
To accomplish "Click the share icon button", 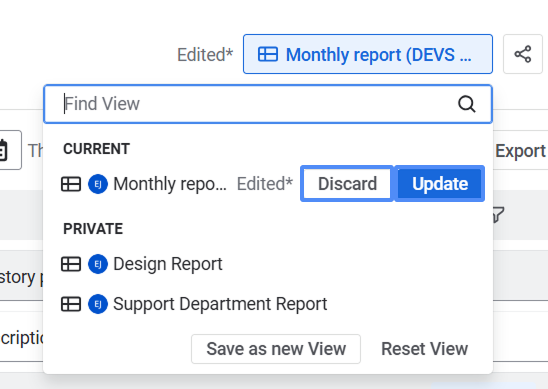I will [522, 54].
